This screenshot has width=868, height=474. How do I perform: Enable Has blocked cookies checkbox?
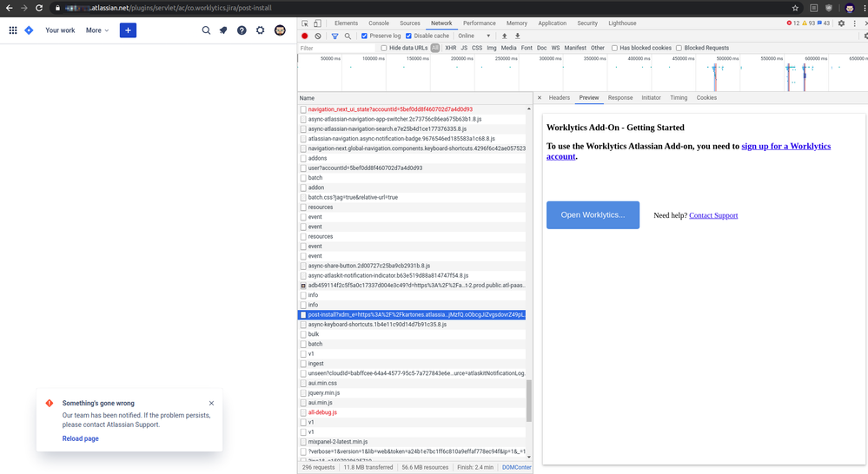pyautogui.click(x=614, y=48)
